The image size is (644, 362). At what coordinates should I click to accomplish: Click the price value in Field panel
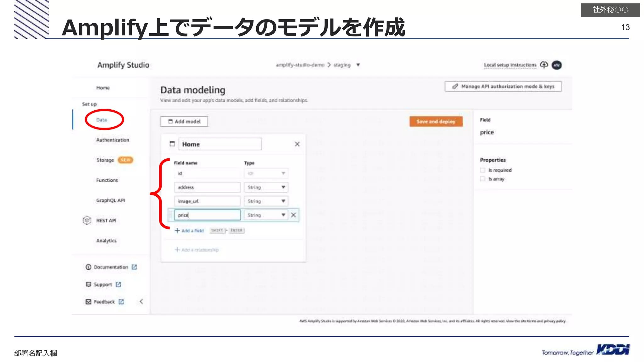pos(487,132)
